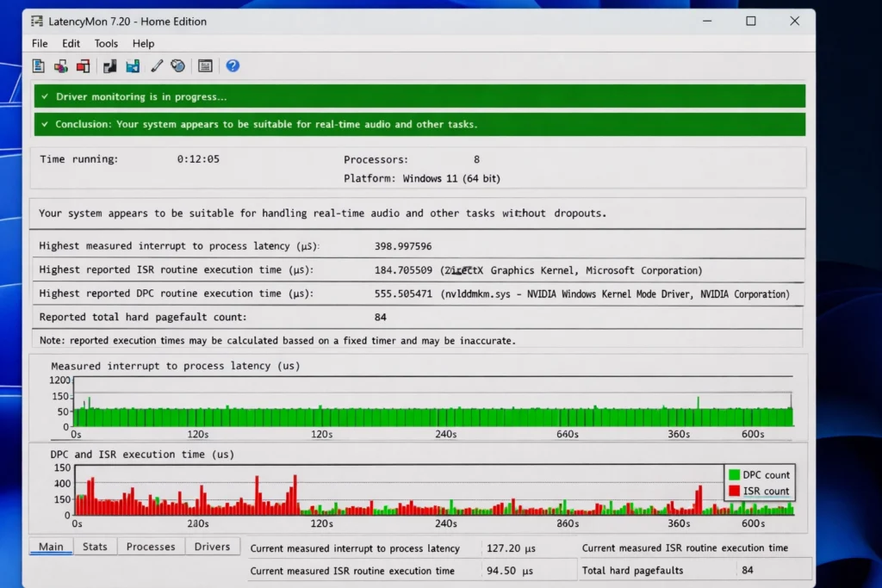Click the LatencyMon 7.20 - Home Edition title
882x588 pixels.
127,22
